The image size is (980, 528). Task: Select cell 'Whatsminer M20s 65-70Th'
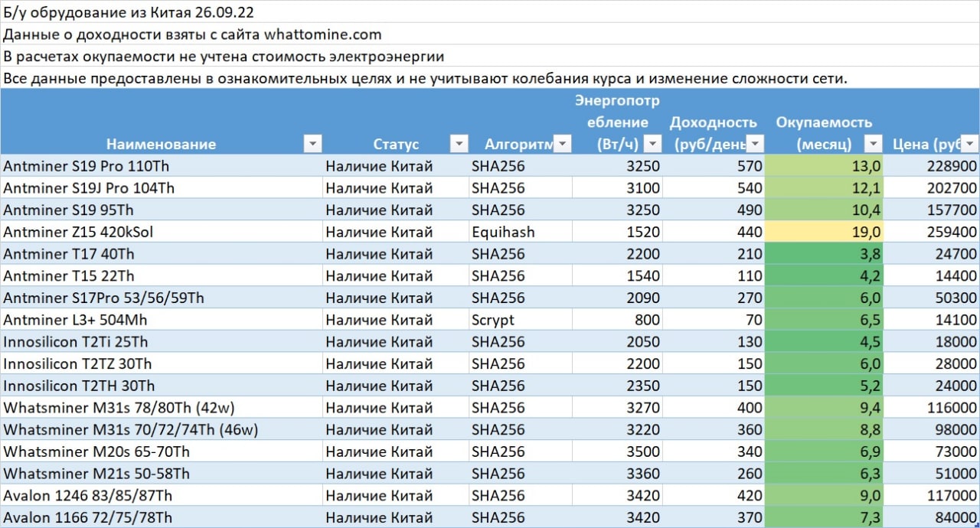(161, 451)
